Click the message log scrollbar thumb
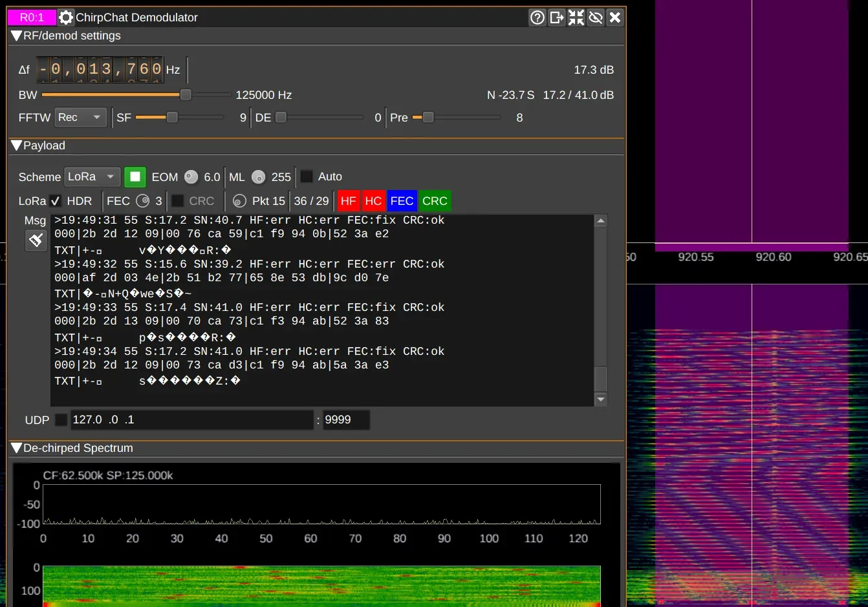868x607 pixels. pyautogui.click(x=601, y=379)
